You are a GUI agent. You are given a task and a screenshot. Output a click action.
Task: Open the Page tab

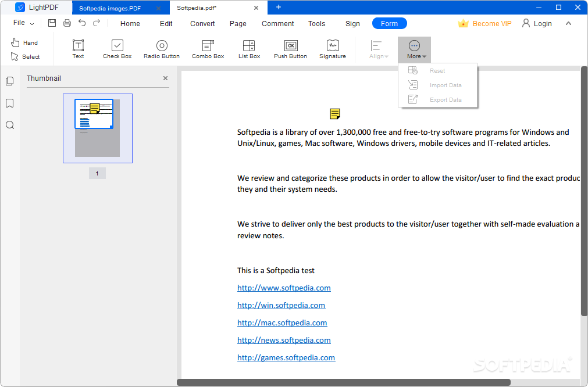(238, 24)
